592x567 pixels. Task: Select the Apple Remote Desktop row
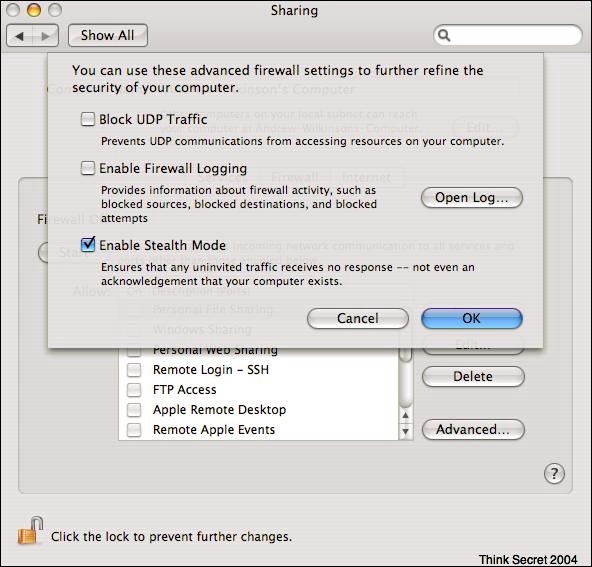(259, 410)
